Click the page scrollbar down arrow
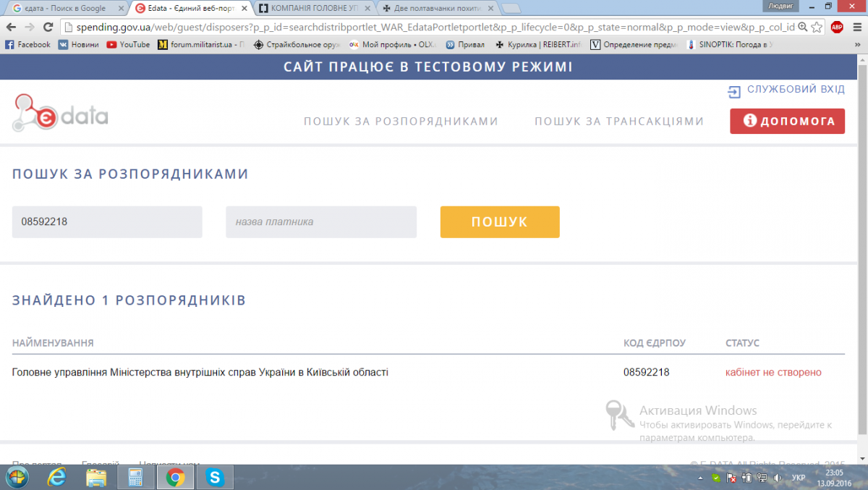Viewport: 868px width, 490px height. (x=862, y=459)
